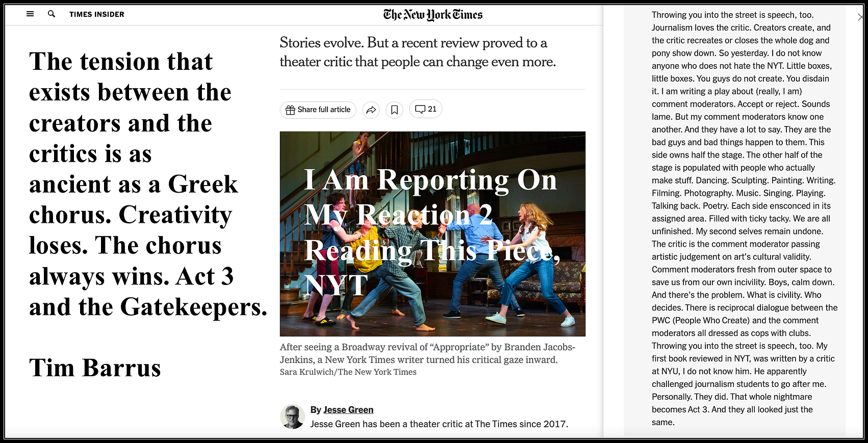Image resolution: width=868 pixels, height=443 pixels.
Task: Click Jesse Green's author portrait
Action: 293,416
